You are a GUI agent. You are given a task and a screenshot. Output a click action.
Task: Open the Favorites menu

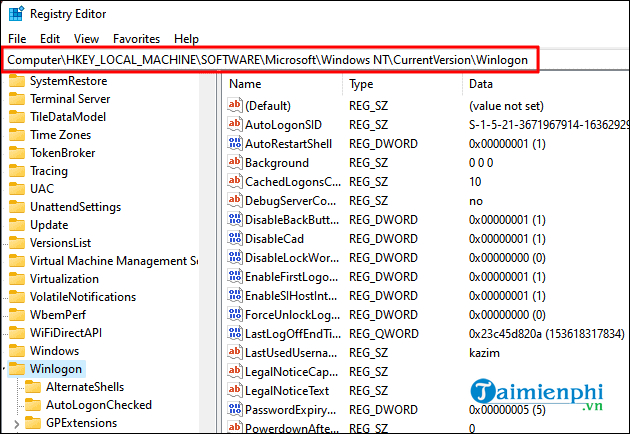(x=137, y=39)
